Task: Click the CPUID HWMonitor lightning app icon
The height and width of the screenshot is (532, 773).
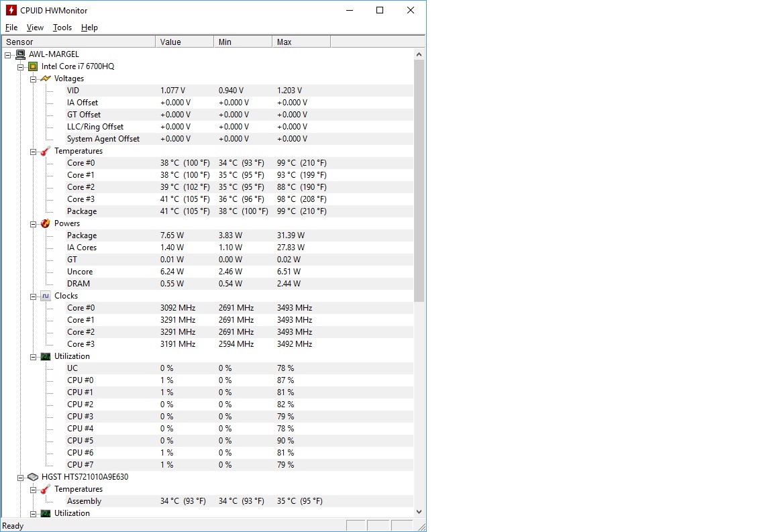Action: (11, 10)
